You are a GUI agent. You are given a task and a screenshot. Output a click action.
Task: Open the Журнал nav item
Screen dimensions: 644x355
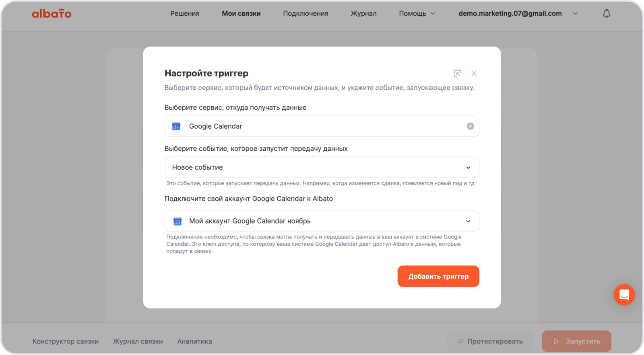pyautogui.click(x=363, y=14)
